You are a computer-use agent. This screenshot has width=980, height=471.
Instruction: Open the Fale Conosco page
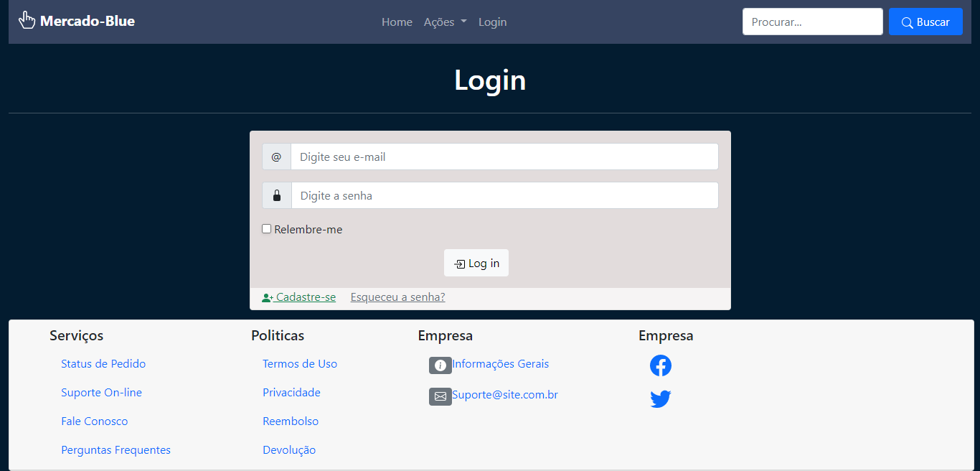point(94,421)
